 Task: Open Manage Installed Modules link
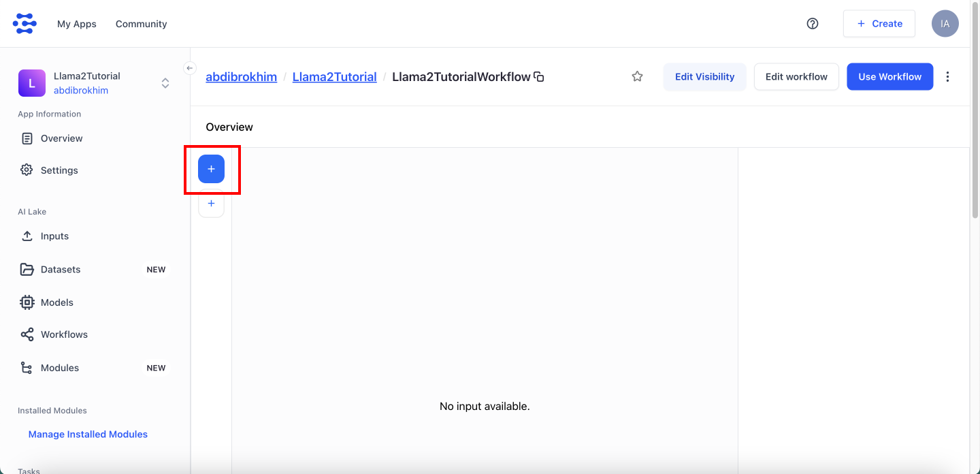88,434
